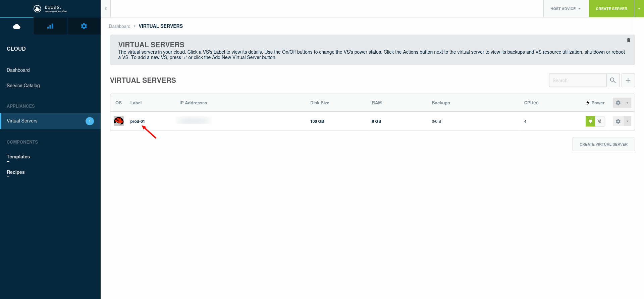
Task: Add new virtual server with plus icon
Action: [x=628, y=80]
